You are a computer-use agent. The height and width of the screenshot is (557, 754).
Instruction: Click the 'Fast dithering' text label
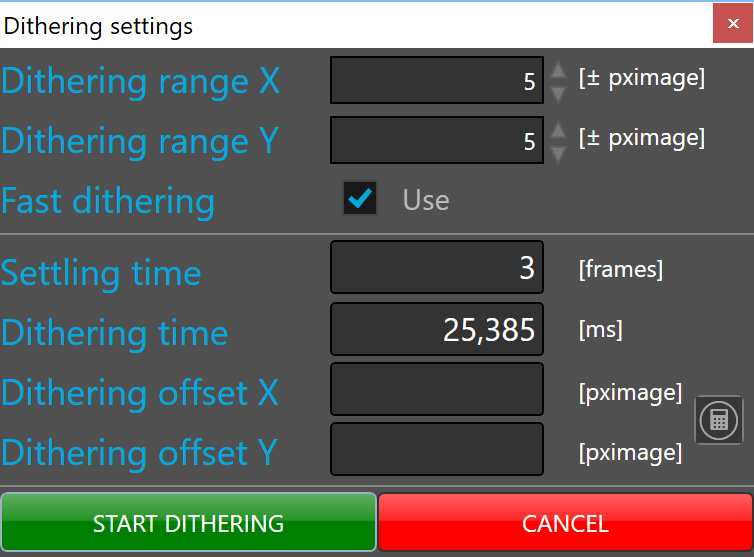pyautogui.click(x=108, y=201)
